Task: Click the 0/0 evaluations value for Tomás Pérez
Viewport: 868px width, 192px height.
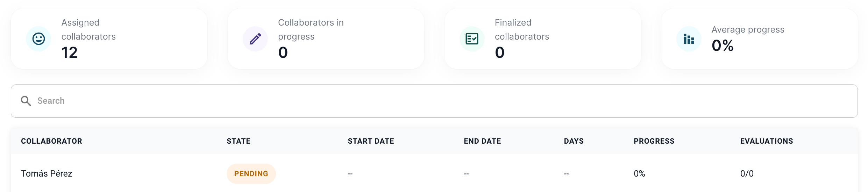Action: point(747,174)
